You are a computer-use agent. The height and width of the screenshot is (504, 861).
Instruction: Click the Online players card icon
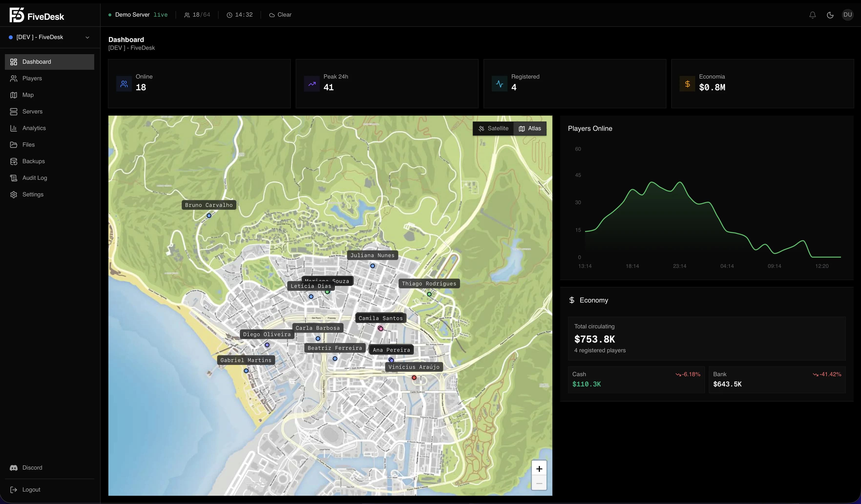(124, 84)
